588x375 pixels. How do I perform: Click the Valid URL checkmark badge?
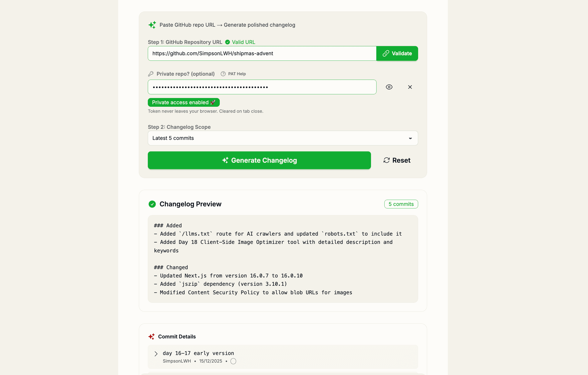click(227, 42)
